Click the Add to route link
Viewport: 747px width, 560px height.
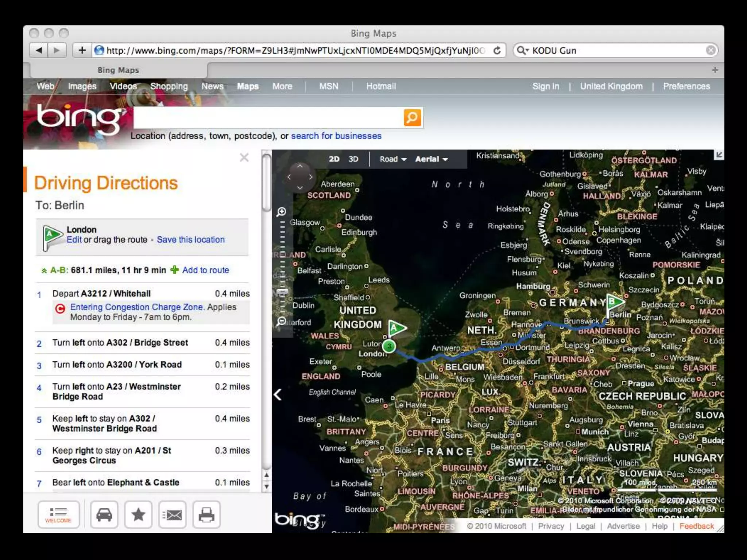[205, 270]
